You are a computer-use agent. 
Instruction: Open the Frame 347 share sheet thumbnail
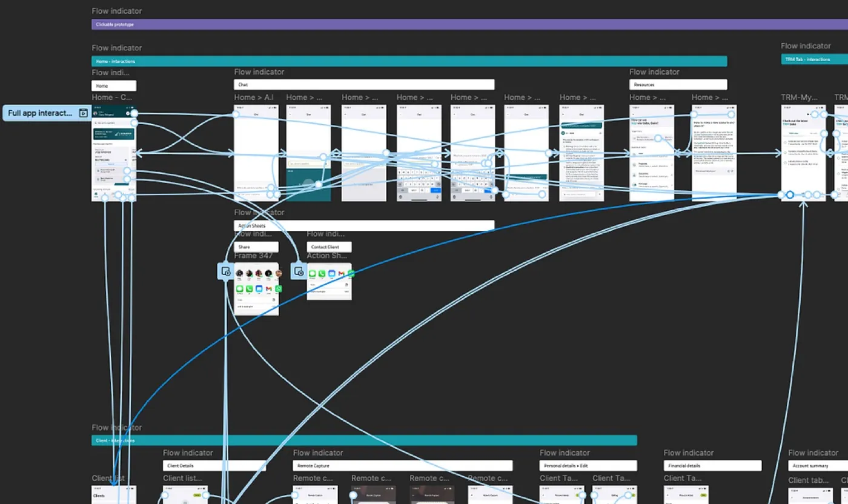click(256, 289)
